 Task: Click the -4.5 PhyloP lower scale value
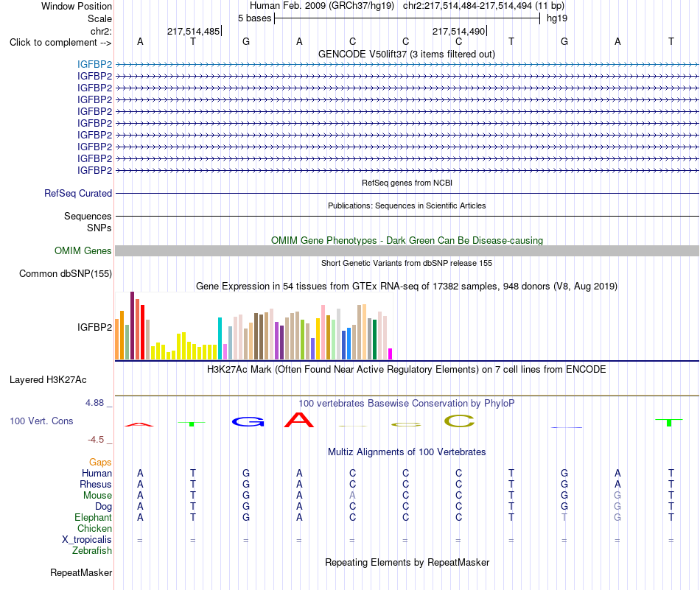click(96, 440)
